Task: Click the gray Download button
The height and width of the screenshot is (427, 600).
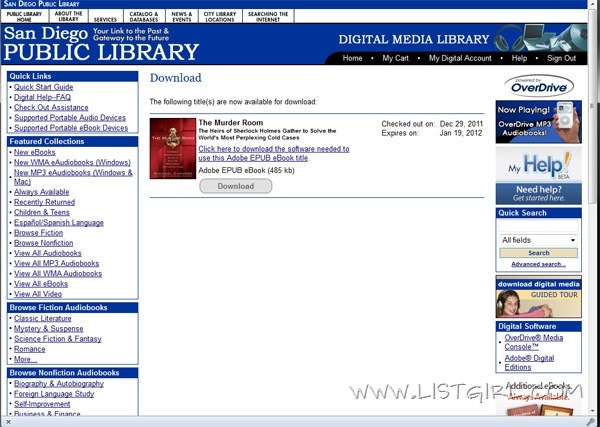Action: point(236,186)
